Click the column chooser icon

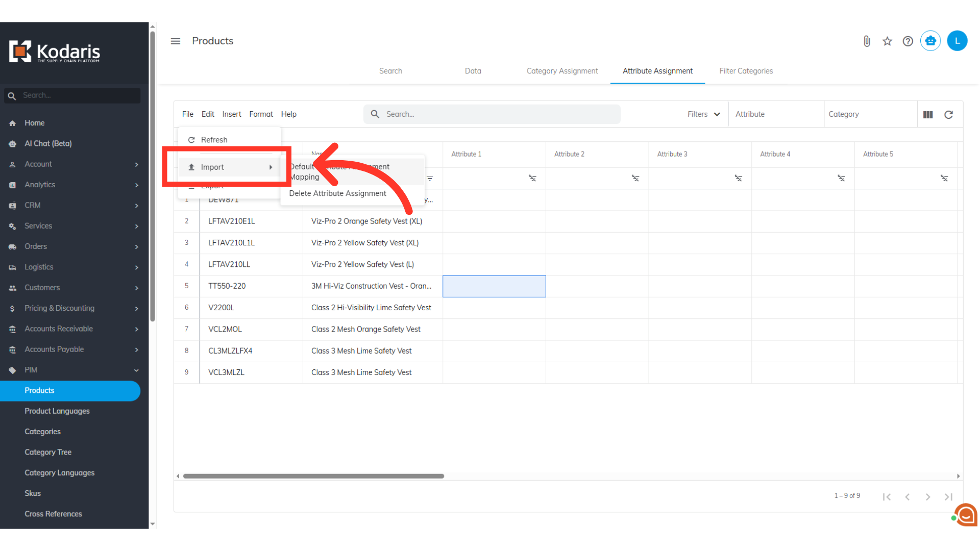(x=928, y=115)
